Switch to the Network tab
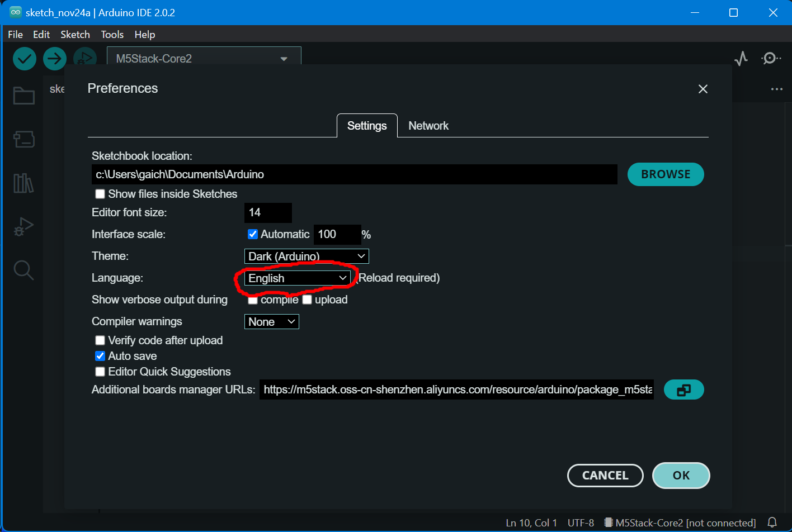This screenshot has height=532, width=792. click(x=428, y=125)
